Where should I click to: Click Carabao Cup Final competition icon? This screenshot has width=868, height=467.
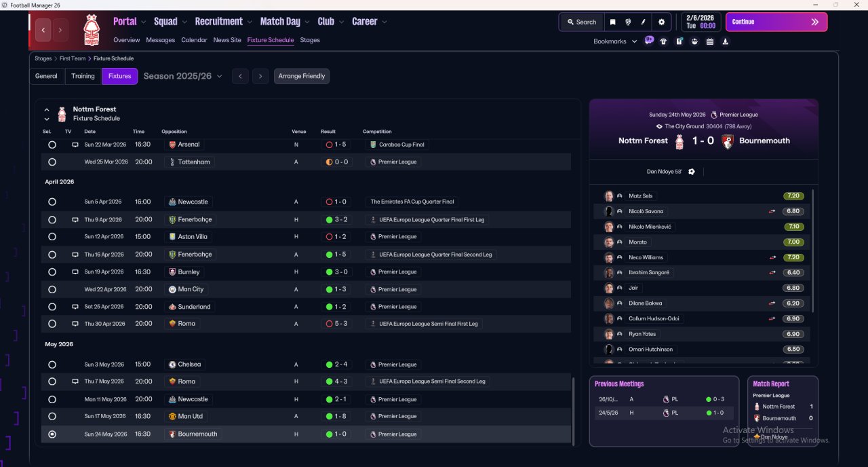pyautogui.click(x=373, y=145)
